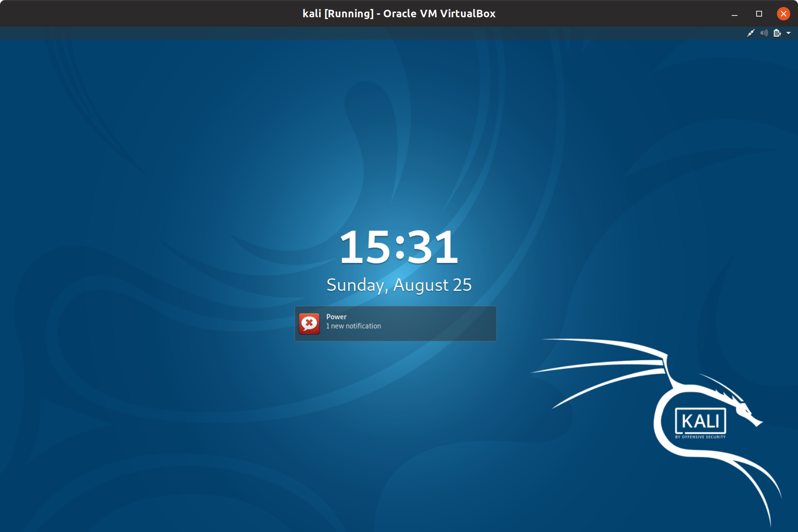This screenshot has width=798, height=532.
Task: Click the "1 new notification" text
Action: [353, 326]
